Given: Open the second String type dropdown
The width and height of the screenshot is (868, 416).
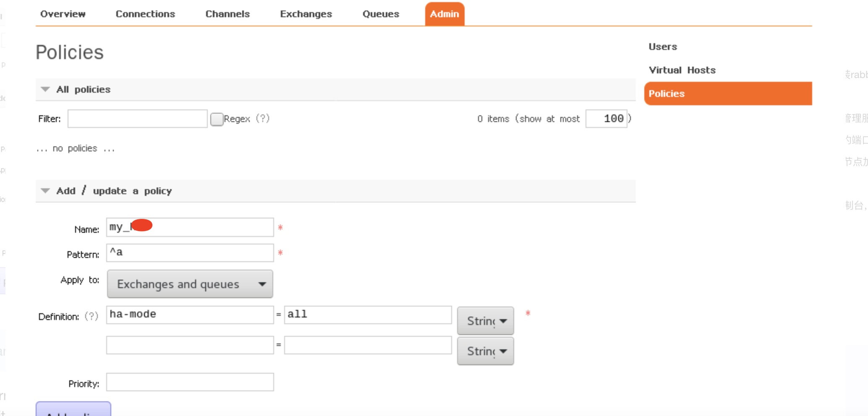Looking at the screenshot, I should pos(485,351).
